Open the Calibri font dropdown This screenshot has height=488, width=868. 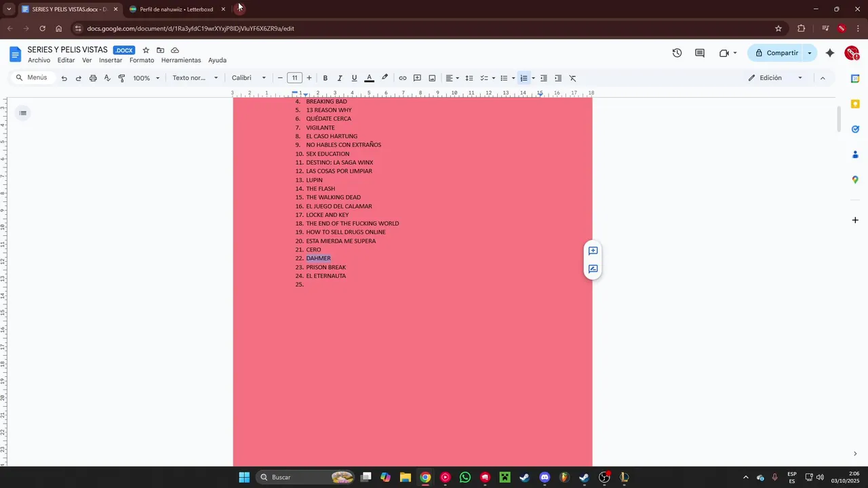[249, 78]
